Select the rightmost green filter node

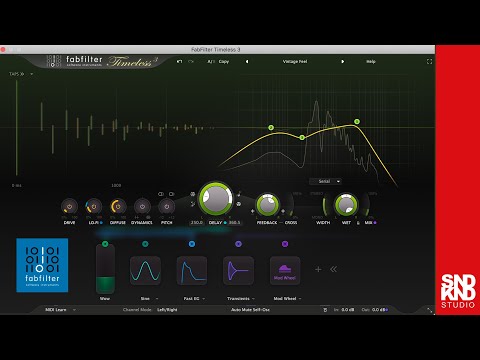pos(357,122)
